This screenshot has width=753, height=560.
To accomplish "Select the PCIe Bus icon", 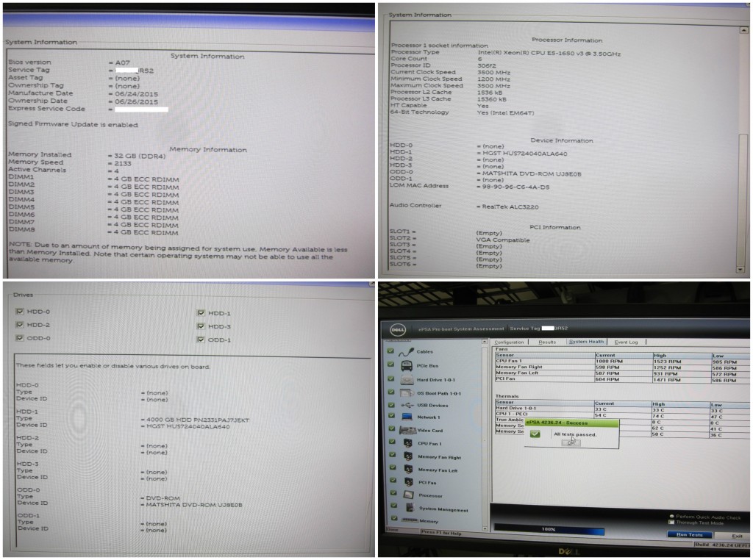I will 407,366.
